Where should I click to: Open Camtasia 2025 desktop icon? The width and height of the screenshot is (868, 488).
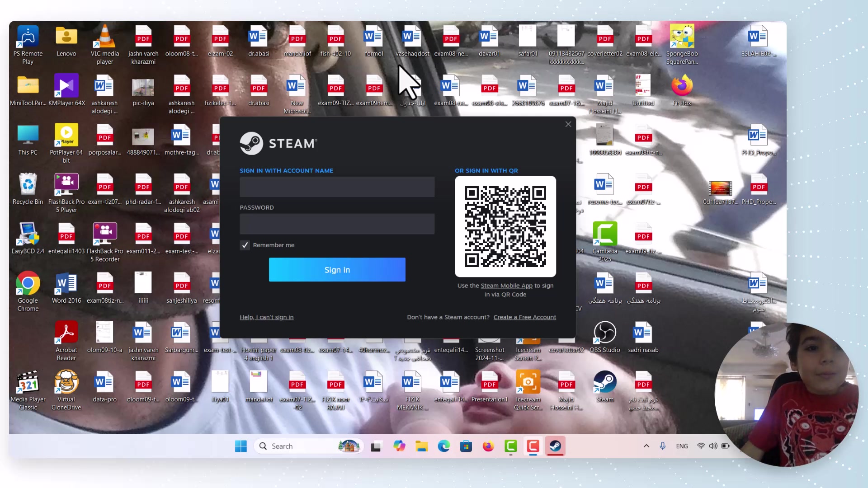point(604,234)
